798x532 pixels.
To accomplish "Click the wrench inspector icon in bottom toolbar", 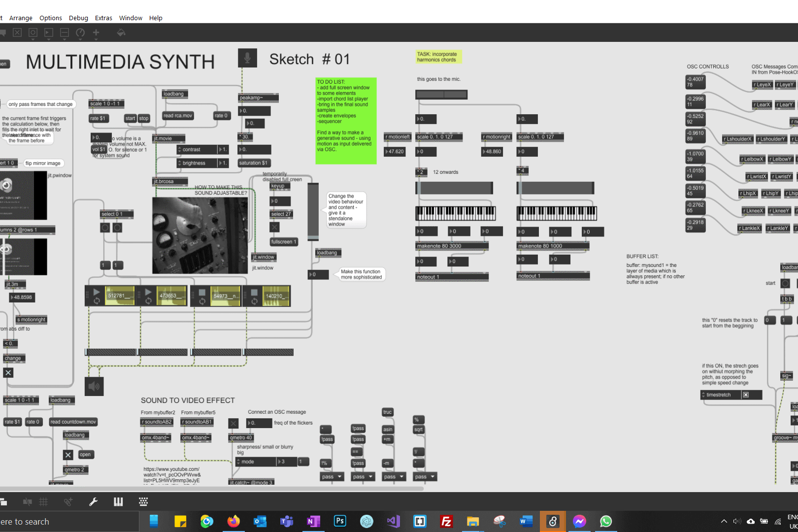I will click(x=93, y=501).
